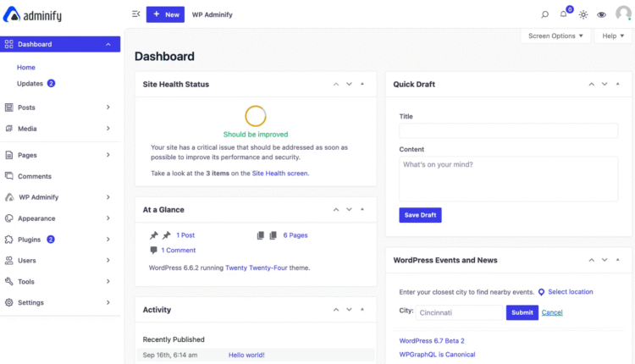Open the 6 Pages link

pyautogui.click(x=295, y=235)
